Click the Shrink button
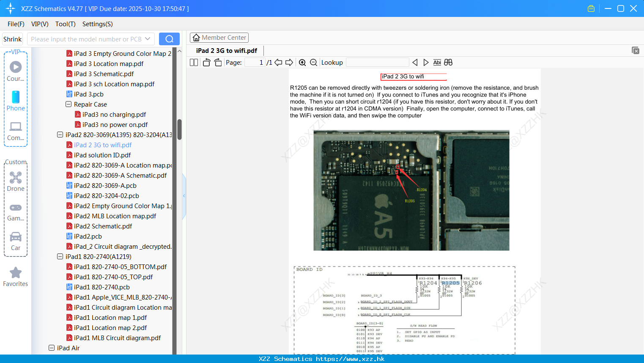 click(13, 39)
